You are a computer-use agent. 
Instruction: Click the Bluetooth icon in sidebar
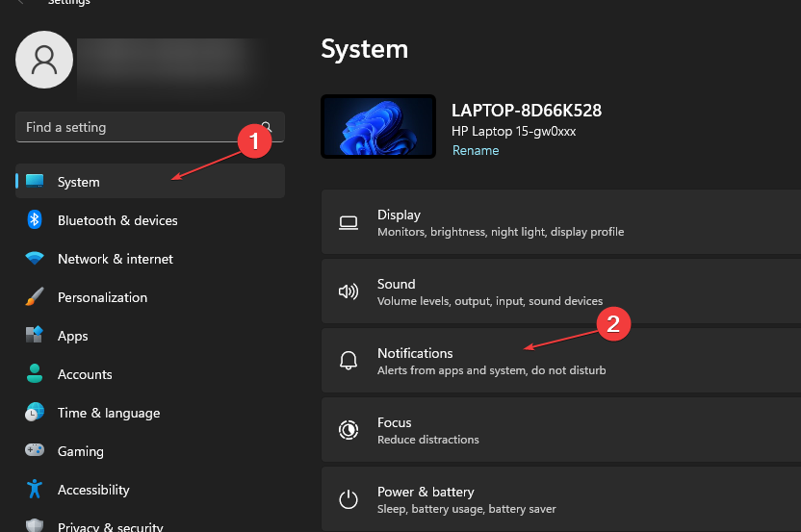(x=35, y=219)
